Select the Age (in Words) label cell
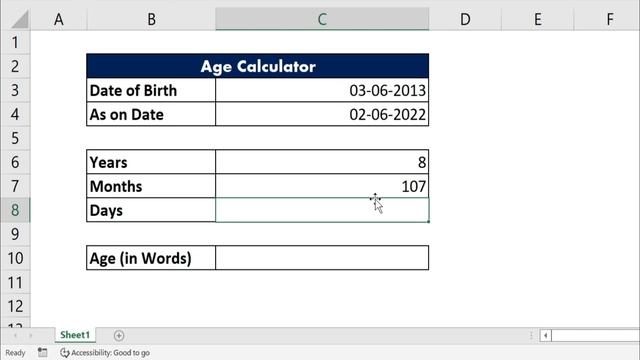 [151, 258]
